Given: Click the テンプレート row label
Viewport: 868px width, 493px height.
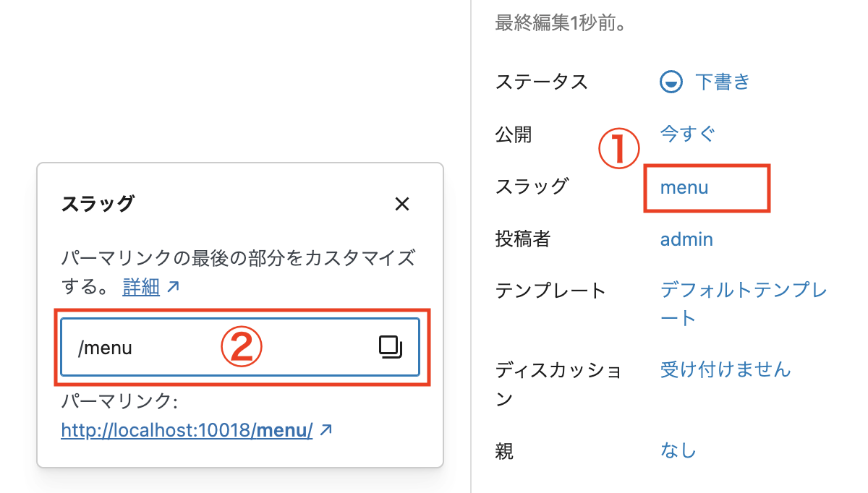Looking at the screenshot, I should click(550, 291).
